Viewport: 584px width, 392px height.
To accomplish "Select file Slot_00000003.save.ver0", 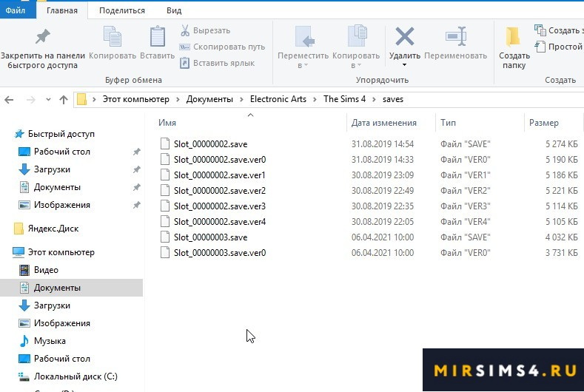I will coord(220,253).
